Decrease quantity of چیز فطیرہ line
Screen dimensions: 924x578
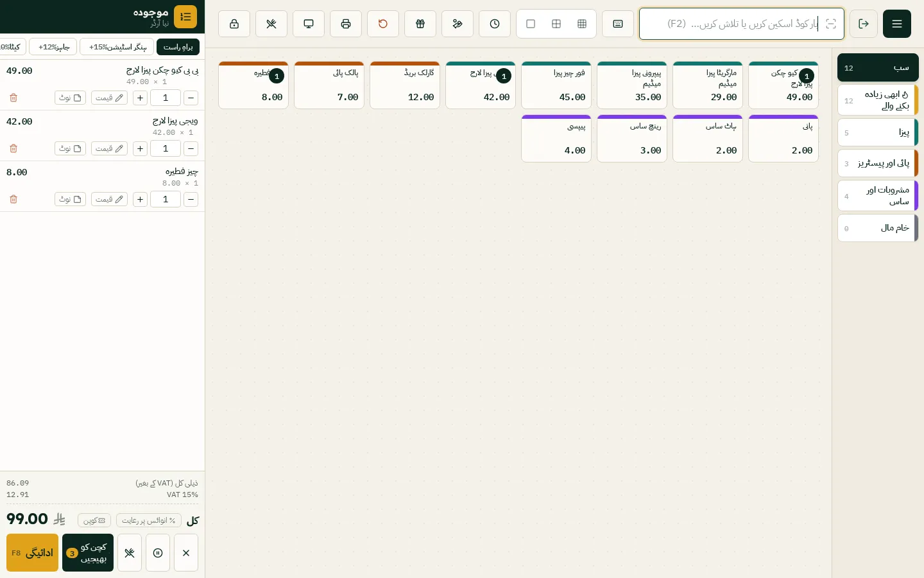[191, 199]
